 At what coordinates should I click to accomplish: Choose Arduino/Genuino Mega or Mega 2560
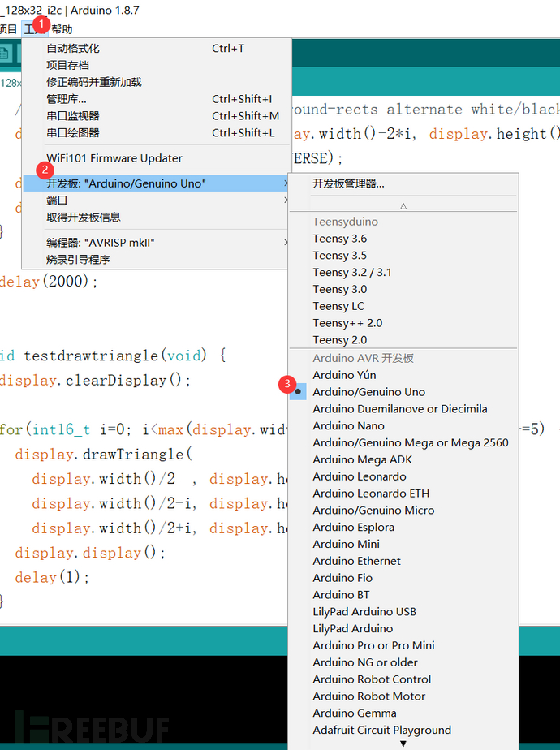pos(410,442)
